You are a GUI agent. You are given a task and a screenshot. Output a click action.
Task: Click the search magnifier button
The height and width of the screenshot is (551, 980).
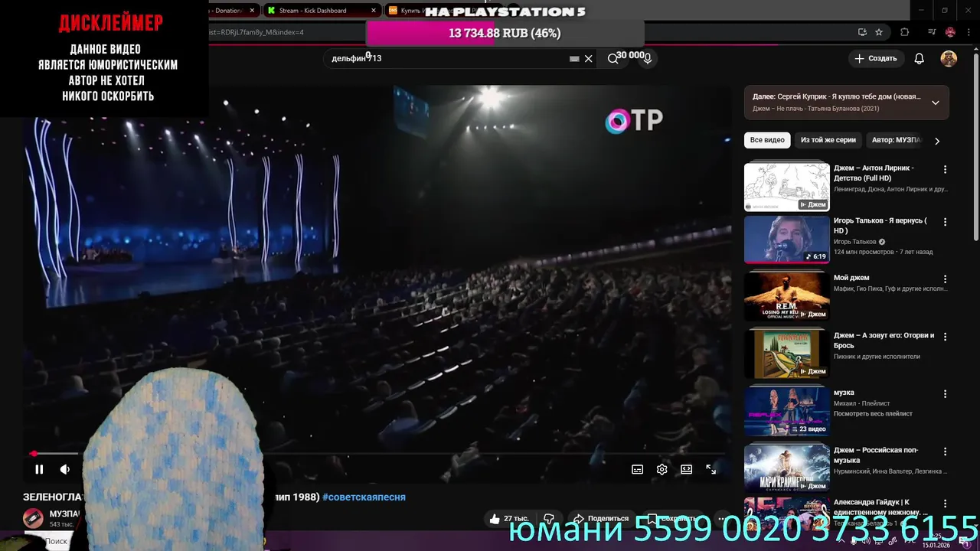click(612, 58)
